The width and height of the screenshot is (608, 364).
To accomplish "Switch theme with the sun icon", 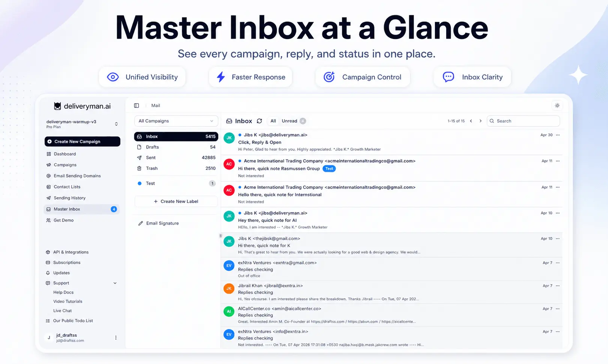I will pyautogui.click(x=557, y=106).
